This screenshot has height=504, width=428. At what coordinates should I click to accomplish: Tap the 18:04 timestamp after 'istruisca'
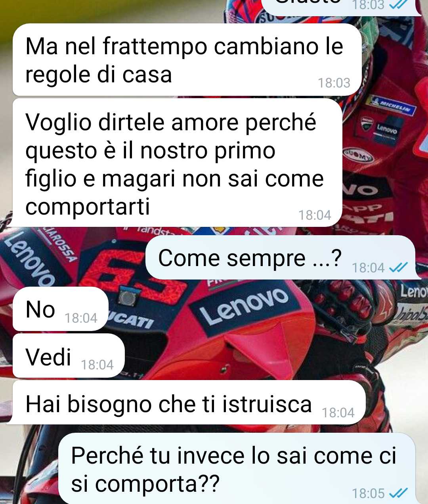pyautogui.click(x=338, y=413)
